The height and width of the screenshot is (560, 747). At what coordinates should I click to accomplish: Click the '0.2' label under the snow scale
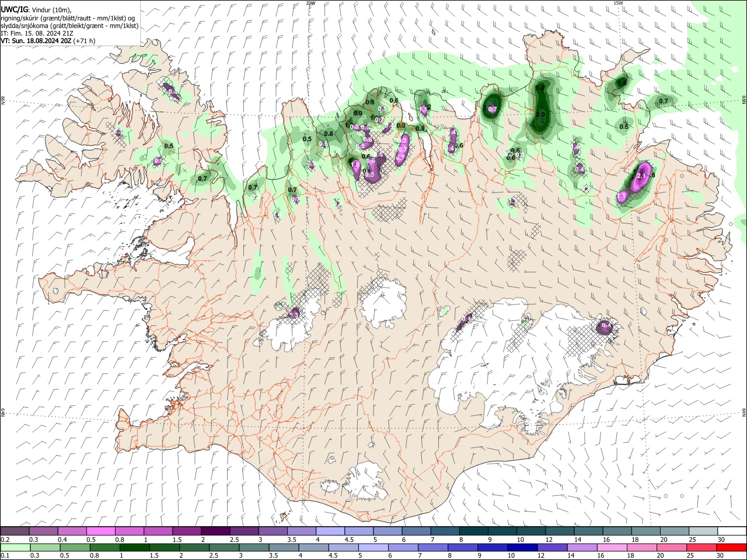click(5, 540)
